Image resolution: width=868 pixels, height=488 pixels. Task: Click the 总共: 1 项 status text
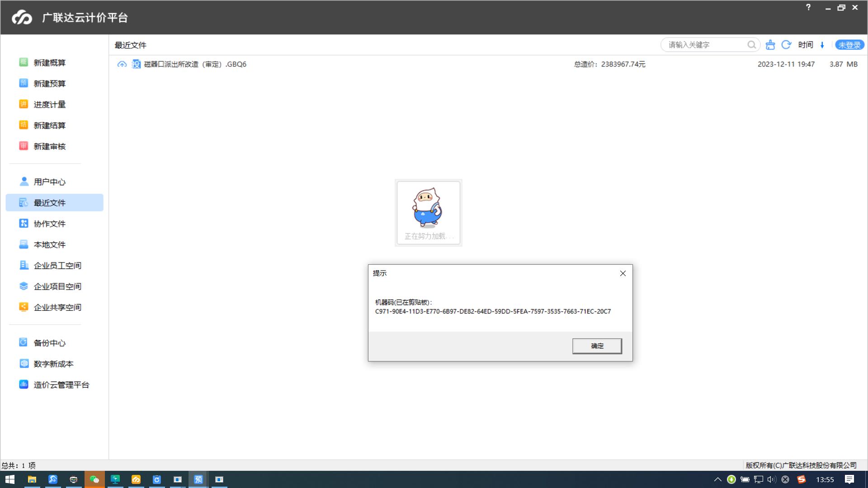19,465
